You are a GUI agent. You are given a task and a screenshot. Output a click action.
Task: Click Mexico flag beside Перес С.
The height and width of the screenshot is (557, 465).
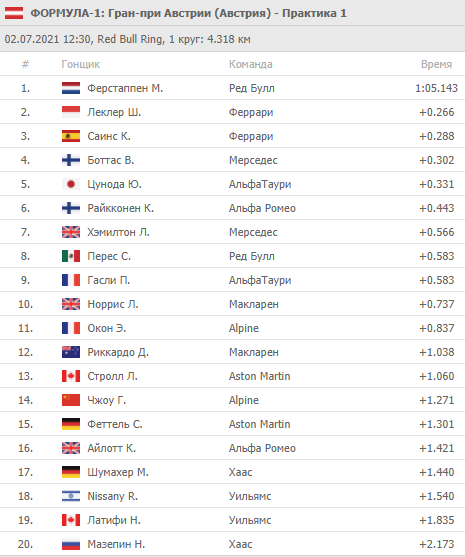pyautogui.click(x=71, y=256)
